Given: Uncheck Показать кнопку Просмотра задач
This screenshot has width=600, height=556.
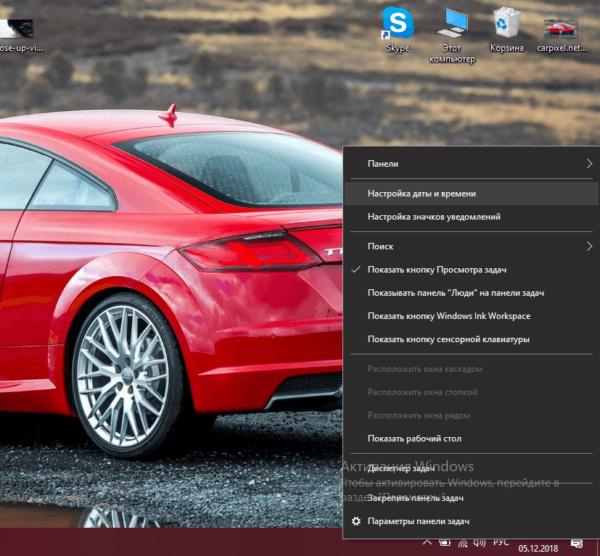Looking at the screenshot, I should point(471,270).
